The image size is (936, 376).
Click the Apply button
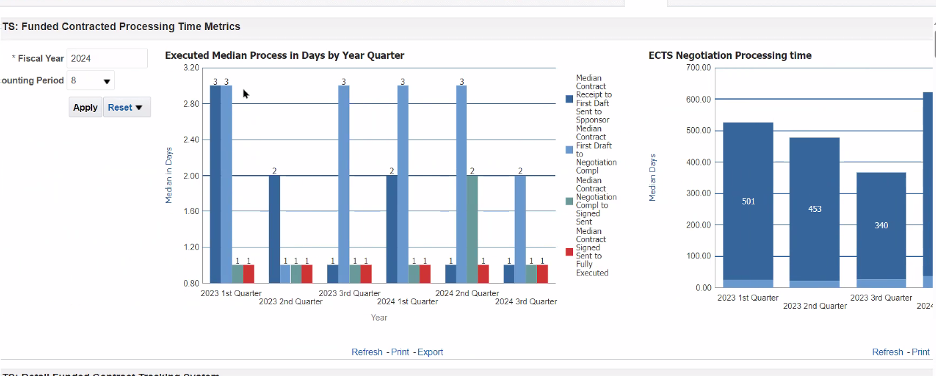pyautogui.click(x=85, y=107)
